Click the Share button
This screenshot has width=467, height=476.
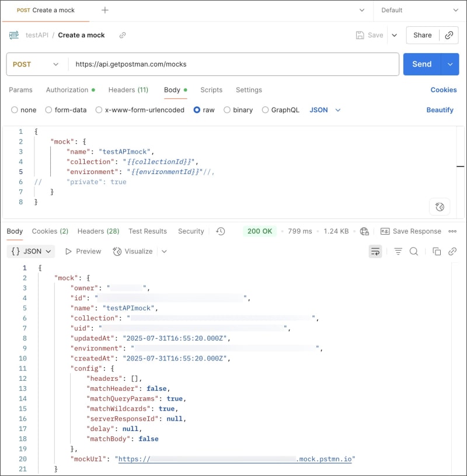pos(423,35)
